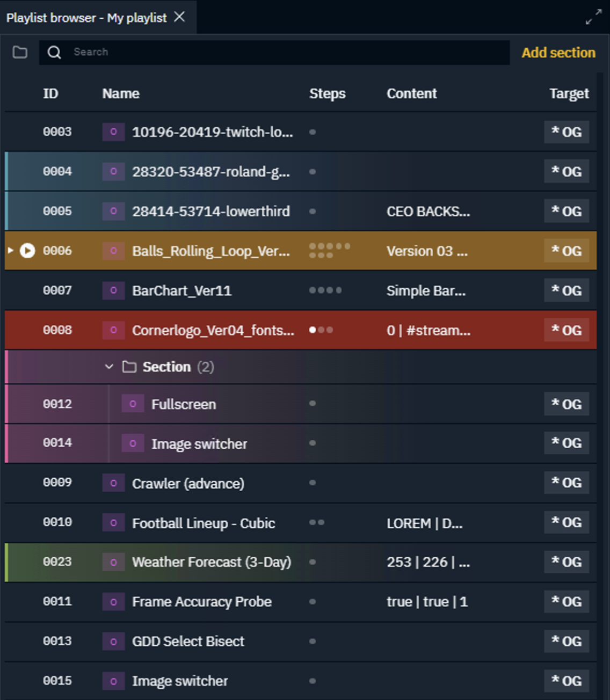
Task: Click the Add section button
Action: [x=558, y=53]
